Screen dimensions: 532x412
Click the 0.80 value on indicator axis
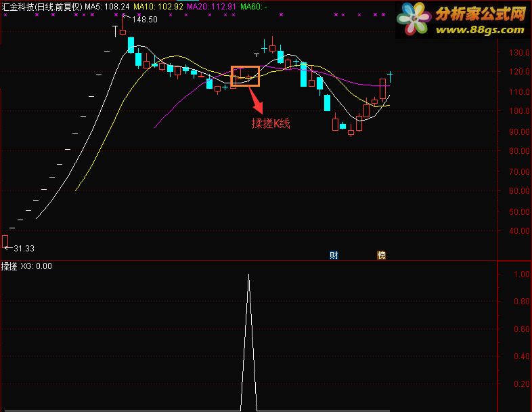point(521,302)
